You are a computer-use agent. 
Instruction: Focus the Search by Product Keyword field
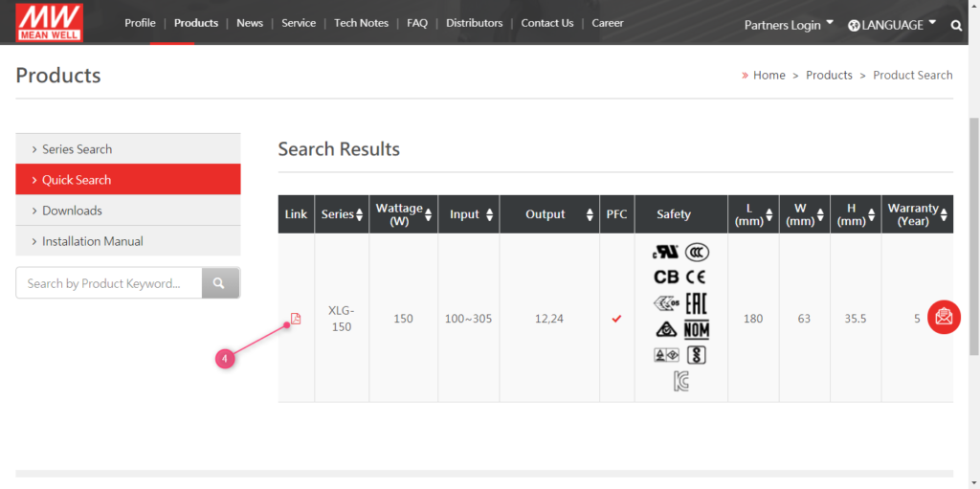[x=109, y=283]
